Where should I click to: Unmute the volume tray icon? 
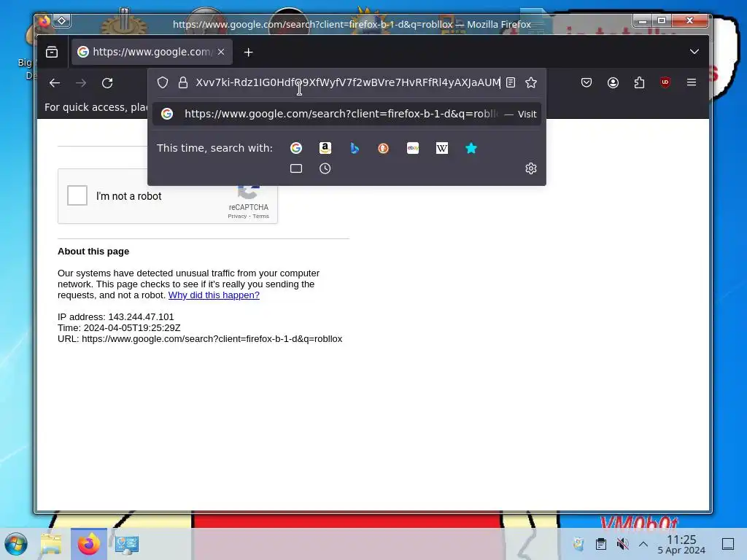pyautogui.click(x=622, y=544)
